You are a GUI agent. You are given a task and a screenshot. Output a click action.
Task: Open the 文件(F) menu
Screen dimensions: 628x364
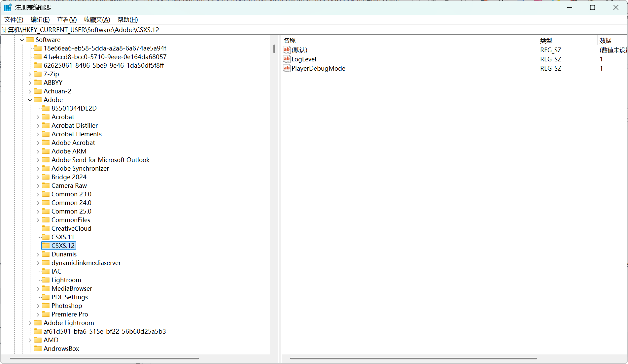point(14,20)
